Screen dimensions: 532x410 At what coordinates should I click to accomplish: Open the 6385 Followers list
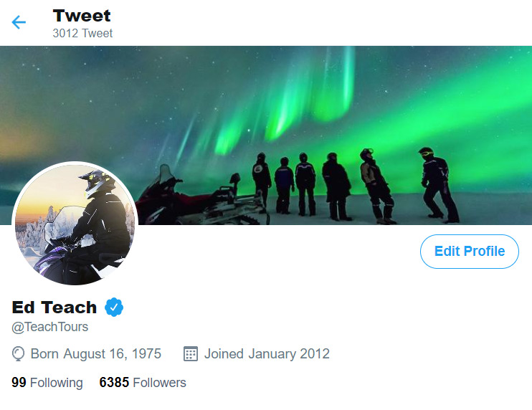click(143, 383)
